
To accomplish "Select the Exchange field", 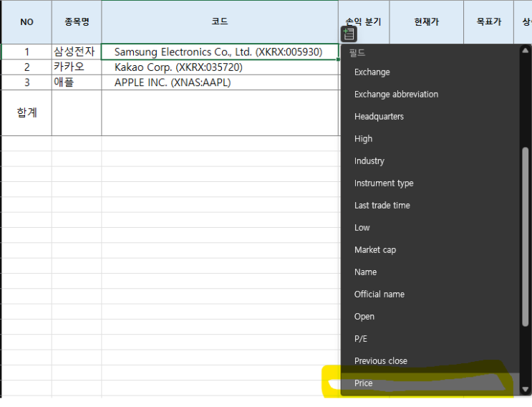I will (x=430, y=72).
